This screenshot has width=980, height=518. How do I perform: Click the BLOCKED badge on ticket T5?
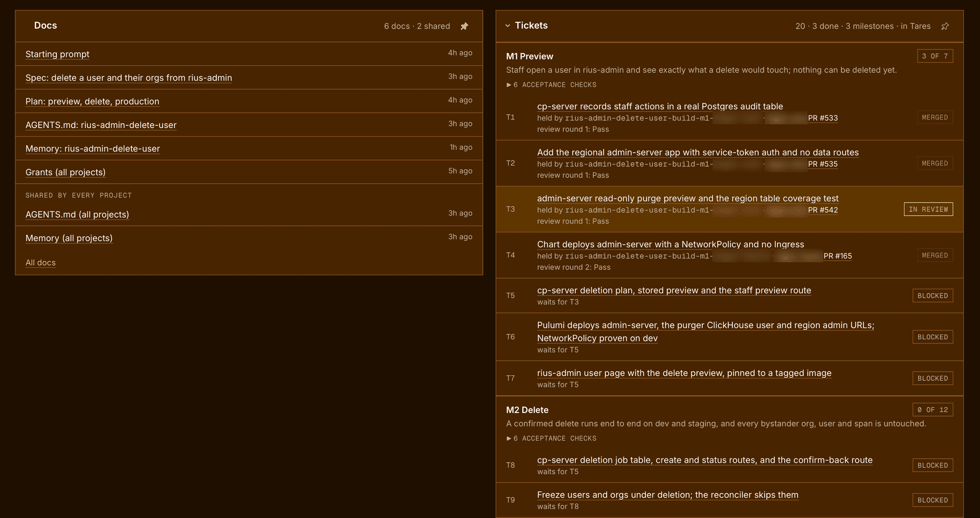(x=932, y=296)
